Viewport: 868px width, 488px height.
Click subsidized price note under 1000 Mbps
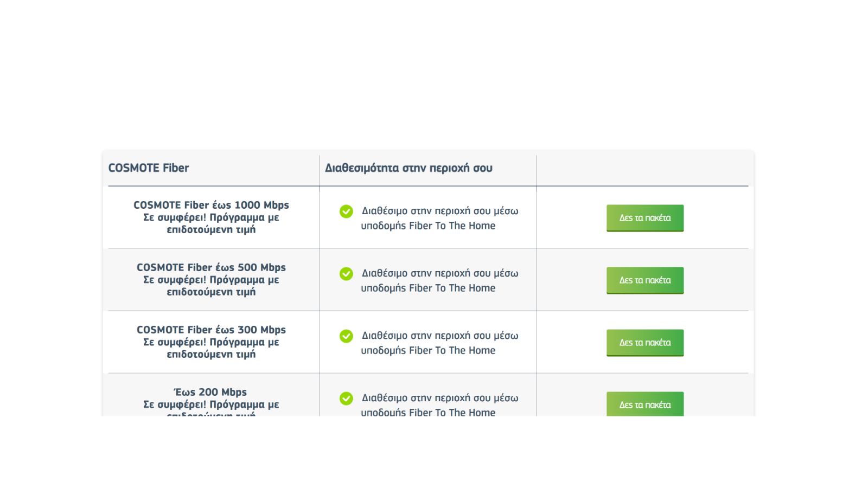211,223
